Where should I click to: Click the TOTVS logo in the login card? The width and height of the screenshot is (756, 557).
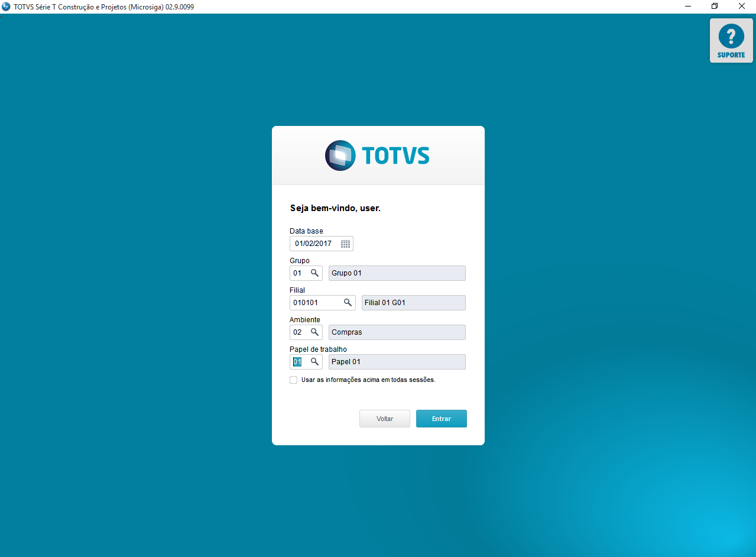tap(377, 156)
